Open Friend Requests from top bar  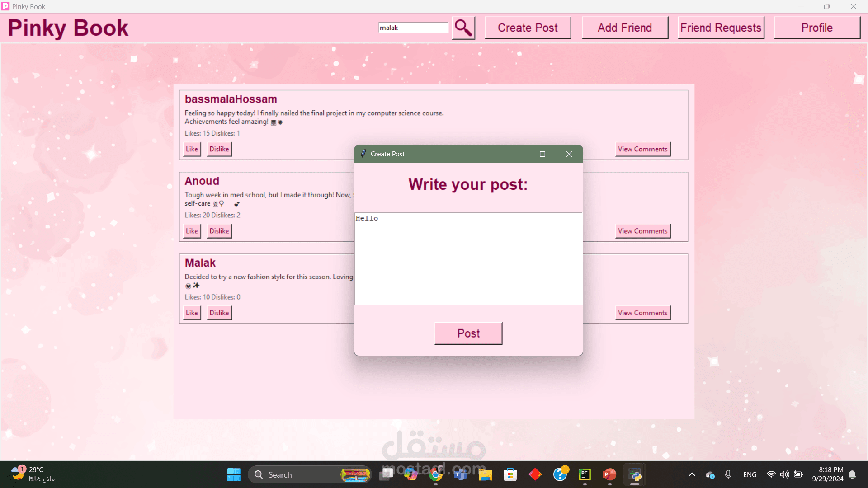(721, 28)
